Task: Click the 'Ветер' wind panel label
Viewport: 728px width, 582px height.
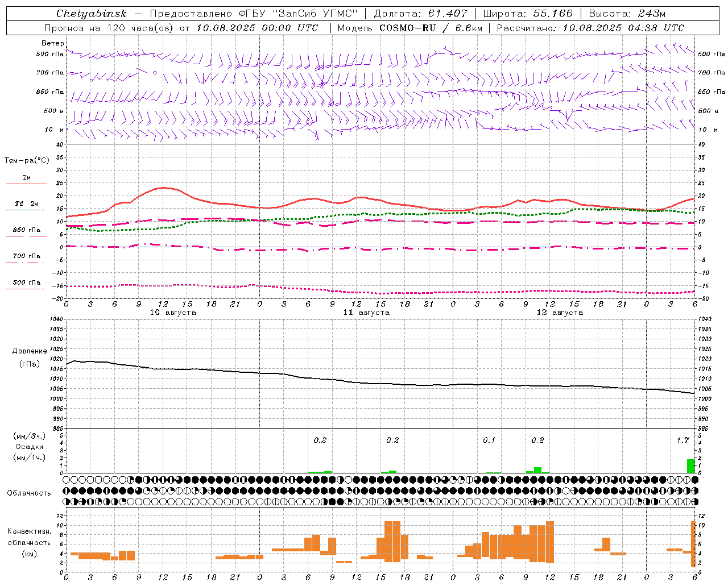Action: [x=52, y=43]
